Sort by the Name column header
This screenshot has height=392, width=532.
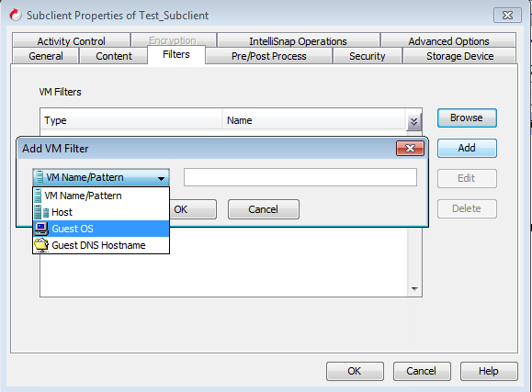pos(314,120)
